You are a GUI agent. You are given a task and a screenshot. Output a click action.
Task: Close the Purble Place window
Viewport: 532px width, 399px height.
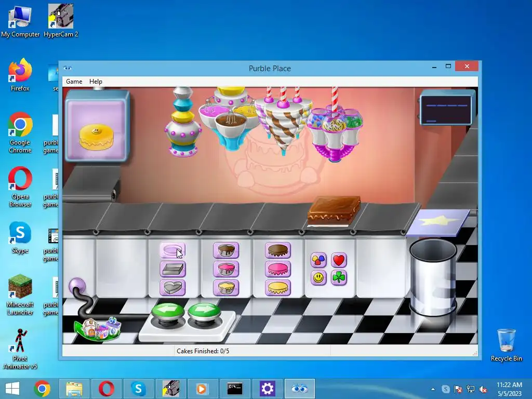tap(467, 66)
